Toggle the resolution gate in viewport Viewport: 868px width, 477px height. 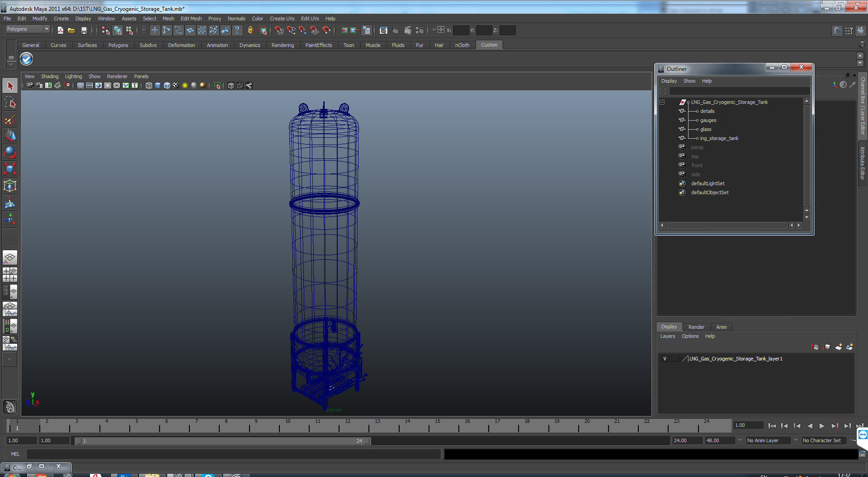coord(99,85)
